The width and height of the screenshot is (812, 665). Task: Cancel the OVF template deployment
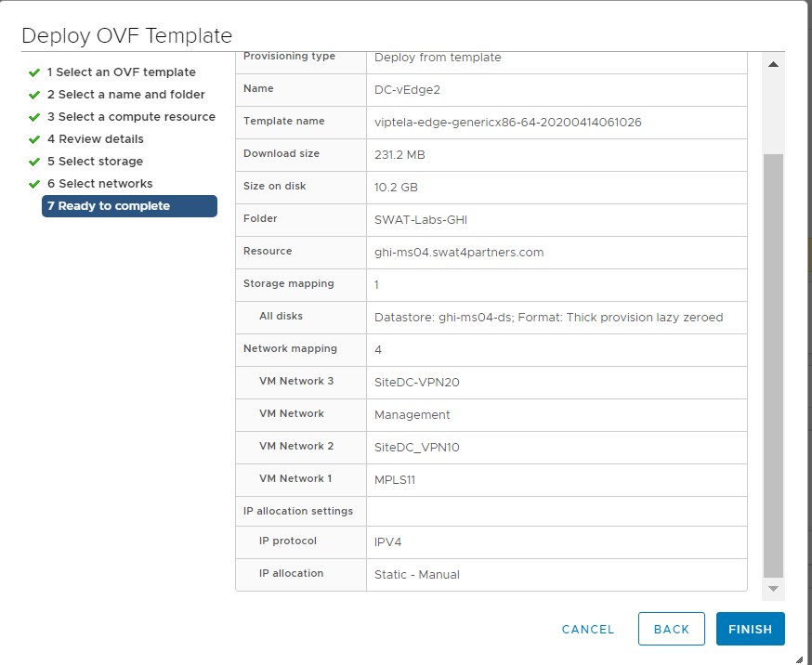(x=588, y=629)
